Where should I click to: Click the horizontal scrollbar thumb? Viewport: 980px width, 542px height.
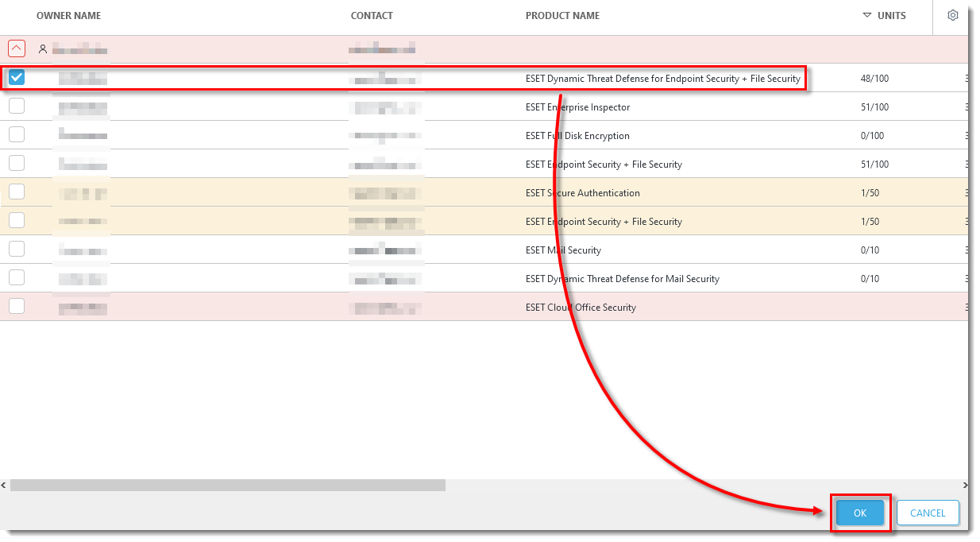[228, 485]
